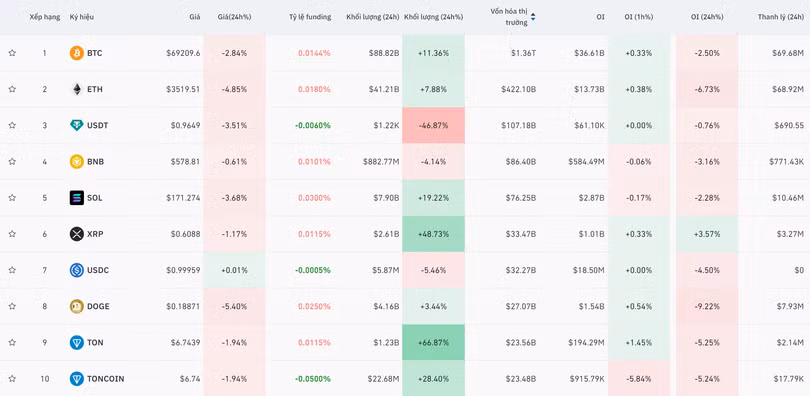Favorite BTC with its star

[x=12, y=53]
